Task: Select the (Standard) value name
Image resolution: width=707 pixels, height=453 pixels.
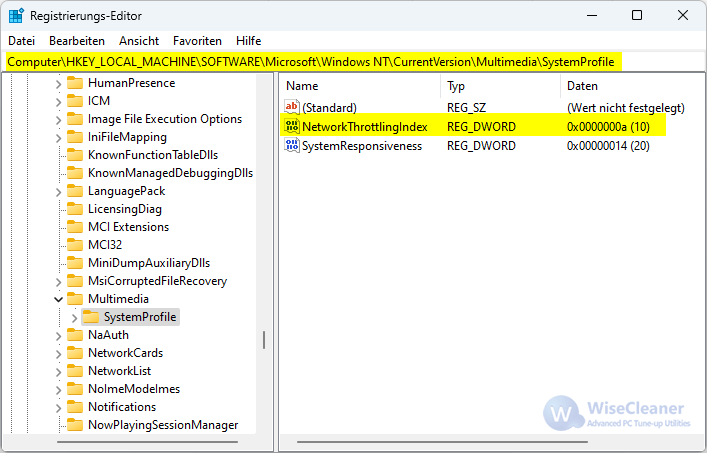Action: 329,108
